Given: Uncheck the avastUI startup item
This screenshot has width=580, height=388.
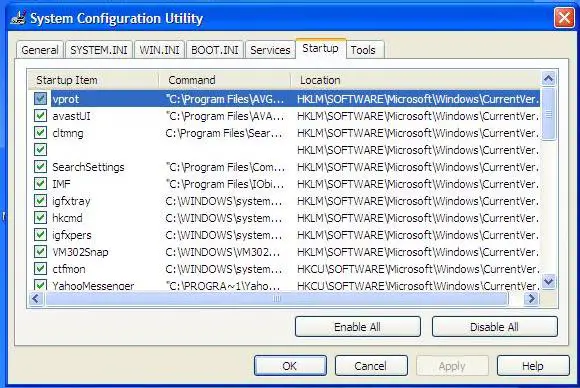Looking at the screenshot, I should click(x=40, y=116).
